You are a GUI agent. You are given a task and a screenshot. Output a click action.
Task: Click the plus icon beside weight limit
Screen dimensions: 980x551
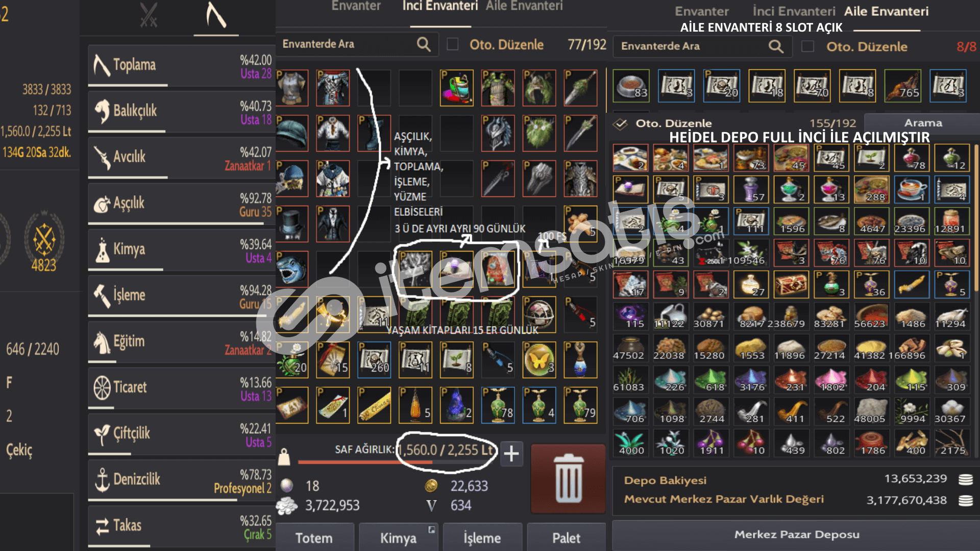tap(511, 454)
